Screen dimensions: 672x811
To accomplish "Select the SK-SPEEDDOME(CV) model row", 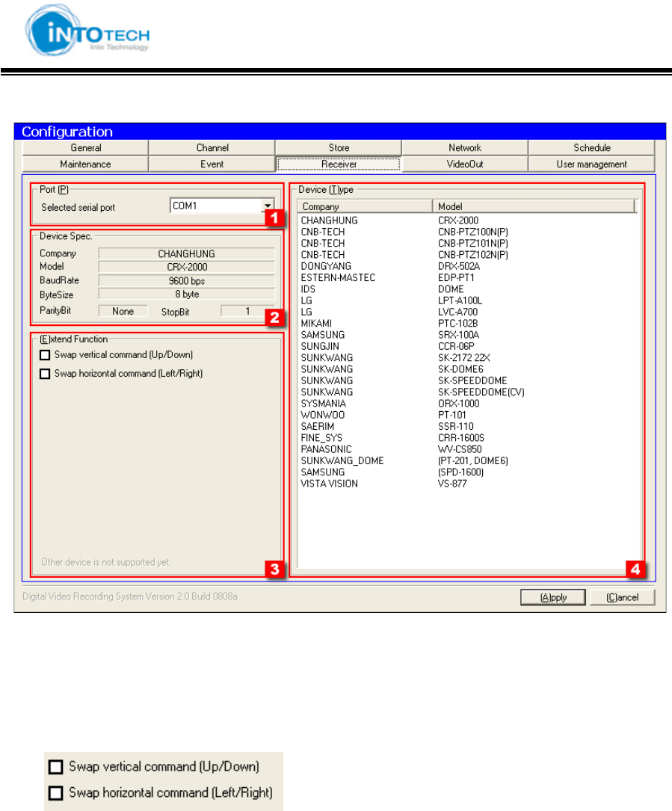I will 468,392.
